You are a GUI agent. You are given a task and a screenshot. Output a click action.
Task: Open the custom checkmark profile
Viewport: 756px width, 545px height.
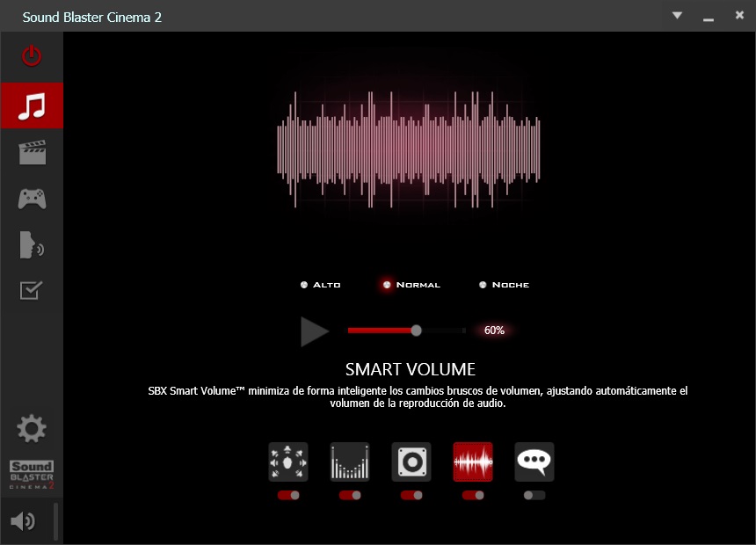click(x=32, y=290)
